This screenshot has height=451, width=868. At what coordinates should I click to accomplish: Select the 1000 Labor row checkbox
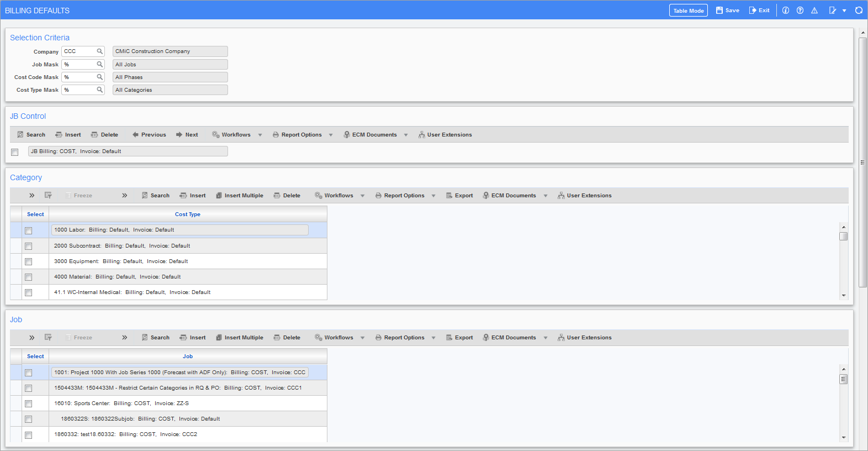pos(28,230)
